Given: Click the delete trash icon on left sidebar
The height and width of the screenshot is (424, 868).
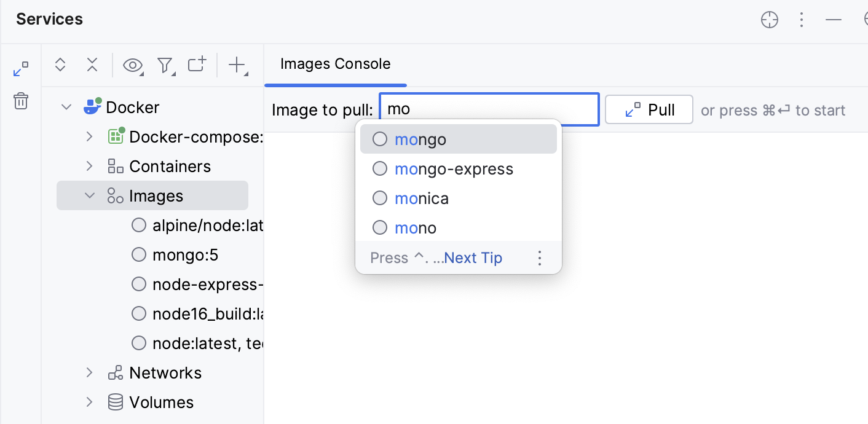Looking at the screenshot, I should pyautogui.click(x=21, y=101).
